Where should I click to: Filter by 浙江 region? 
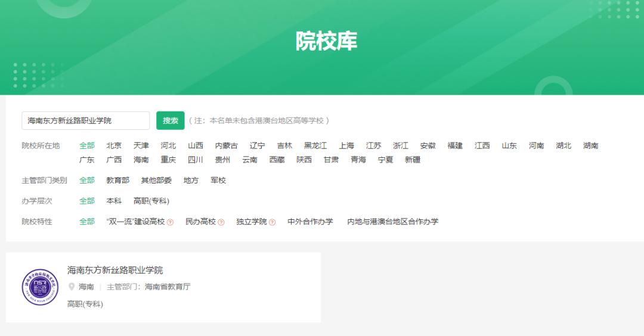pos(401,145)
